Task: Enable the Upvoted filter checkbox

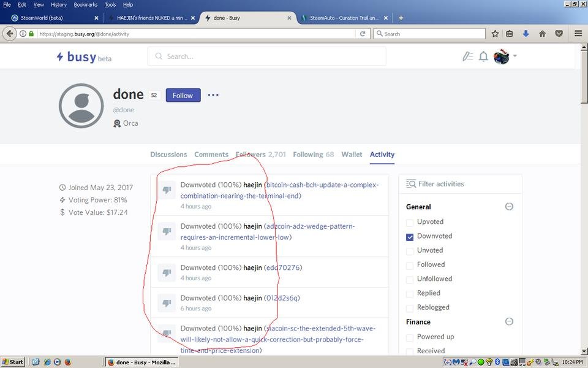Action: tap(410, 223)
